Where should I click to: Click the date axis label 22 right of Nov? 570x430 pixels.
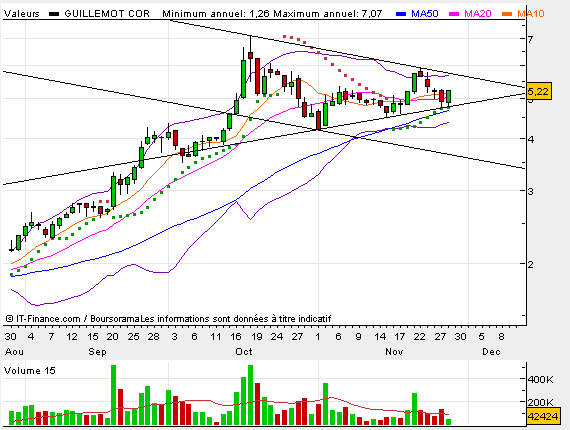click(419, 337)
